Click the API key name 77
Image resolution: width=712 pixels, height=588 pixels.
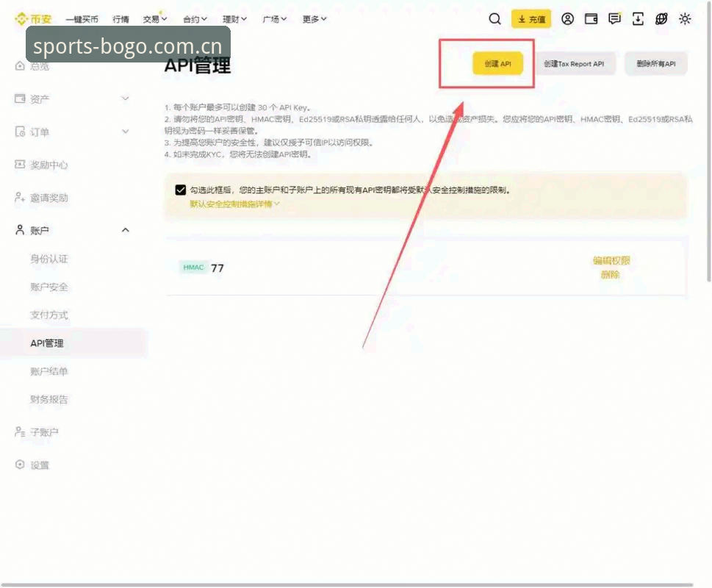pos(217,268)
